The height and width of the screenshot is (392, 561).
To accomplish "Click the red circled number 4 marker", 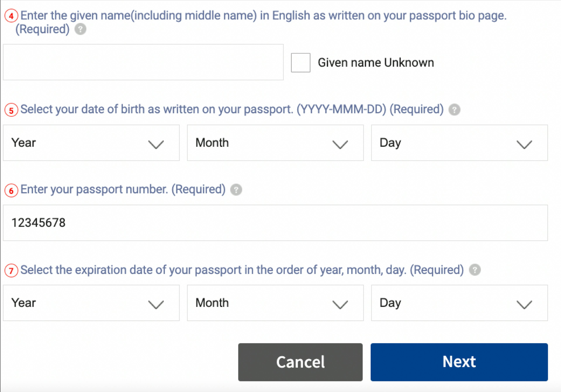I will tap(11, 16).
